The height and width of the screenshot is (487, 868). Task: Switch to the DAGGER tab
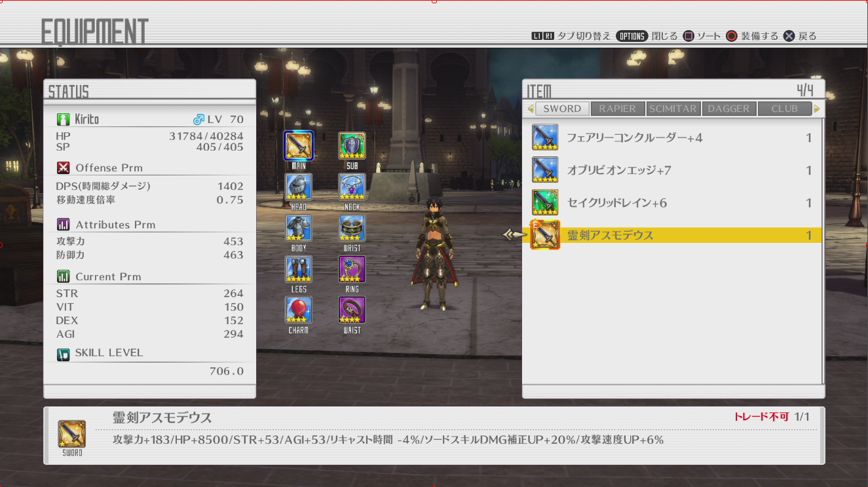point(728,109)
